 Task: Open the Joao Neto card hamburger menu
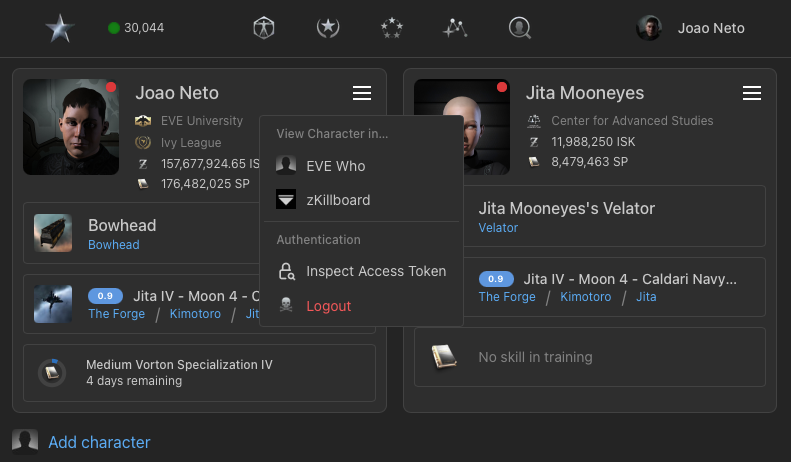click(x=362, y=93)
